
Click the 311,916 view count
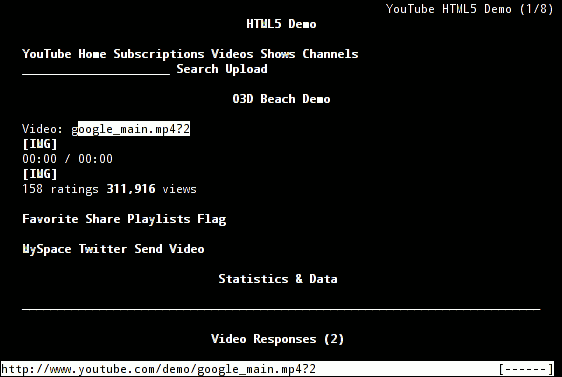point(131,189)
